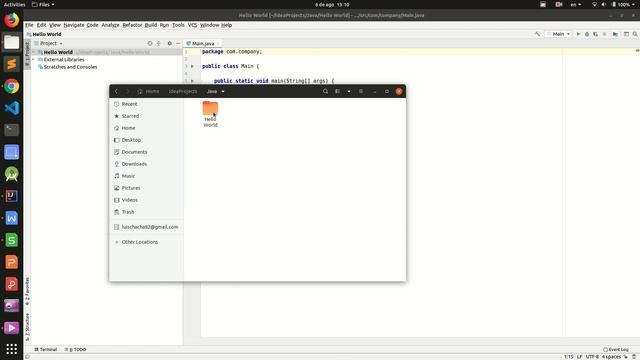Open the Build menu
This screenshot has height=360, width=640.
click(151, 25)
